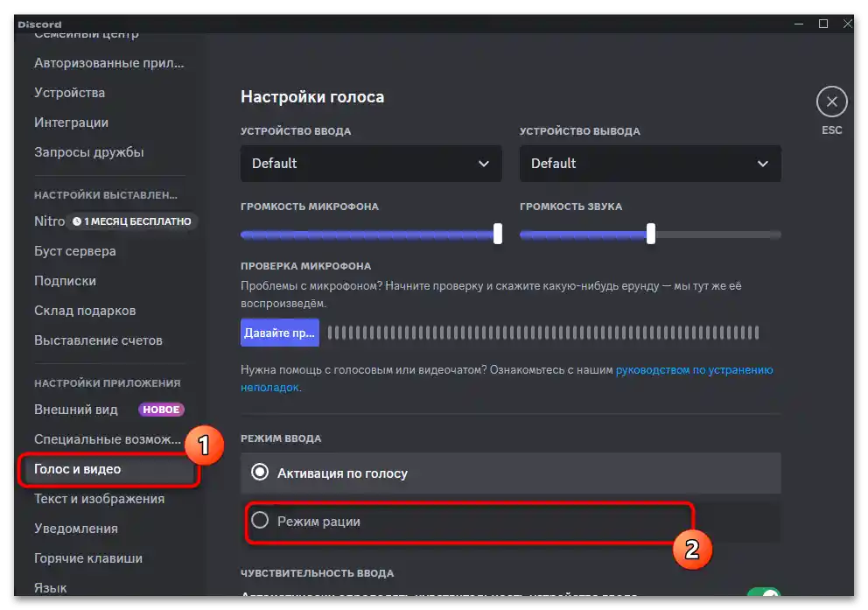Open the "Устройства" section
The image size is (868, 610).
tap(70, 92)
